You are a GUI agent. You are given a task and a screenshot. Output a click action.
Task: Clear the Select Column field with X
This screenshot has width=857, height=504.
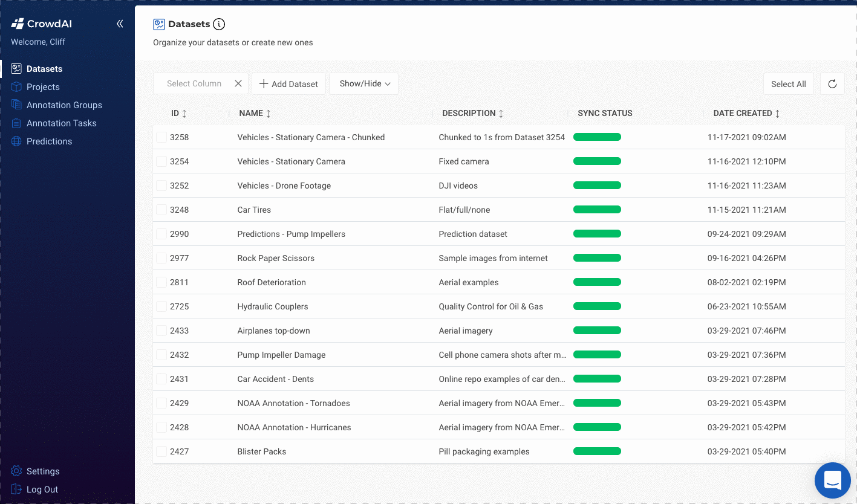tap(238, 83)
